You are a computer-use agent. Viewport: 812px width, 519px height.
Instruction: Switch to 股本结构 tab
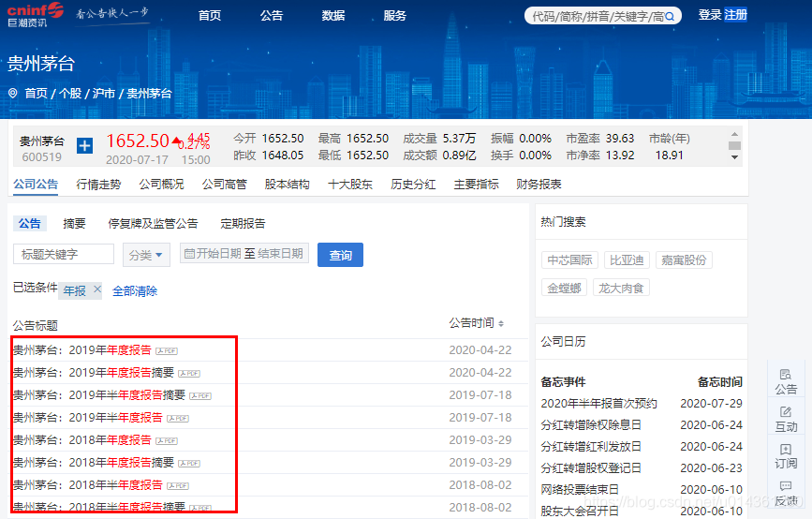[x=287, y=185]
